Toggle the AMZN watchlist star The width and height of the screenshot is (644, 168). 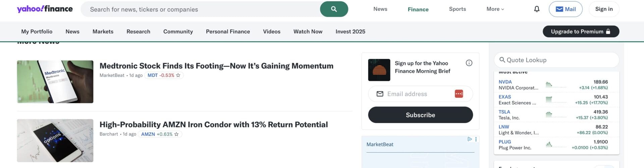coord(176,134)
